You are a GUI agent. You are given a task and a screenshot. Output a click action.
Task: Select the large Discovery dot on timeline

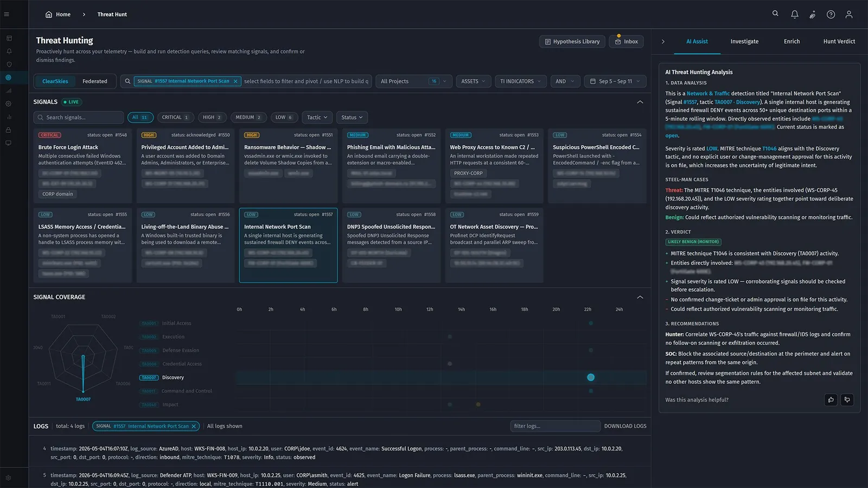point(591,377)
